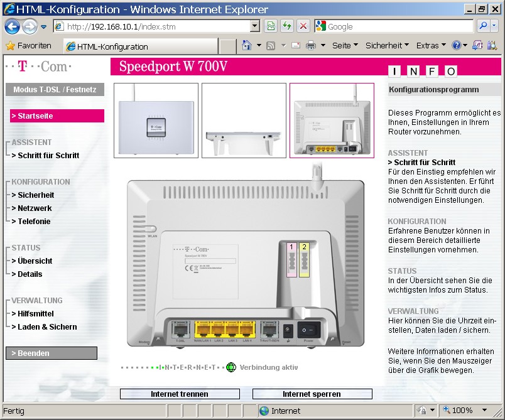Screen dimensions: 505x420
Task: Click the power socket on router image
Action: [288, 330]
